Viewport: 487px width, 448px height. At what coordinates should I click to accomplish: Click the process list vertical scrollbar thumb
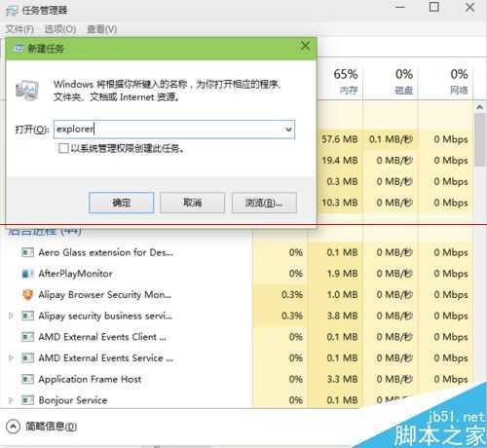click(479, 140)
